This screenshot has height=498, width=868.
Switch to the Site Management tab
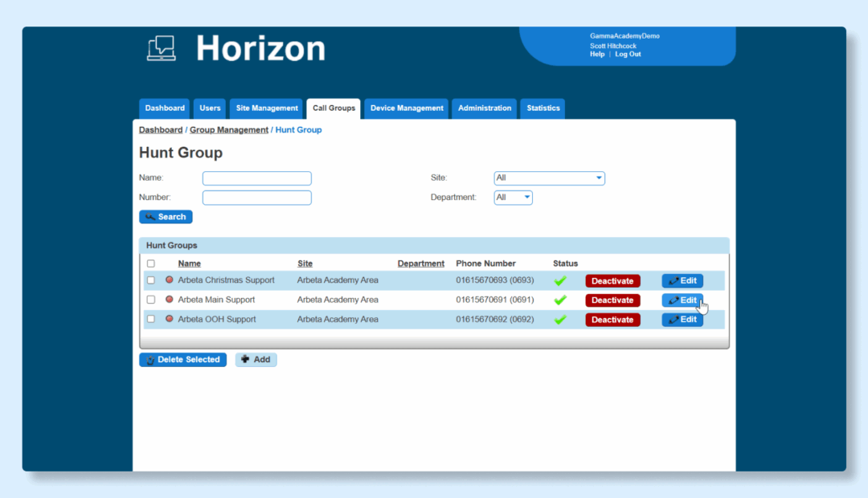click(267, 108)
